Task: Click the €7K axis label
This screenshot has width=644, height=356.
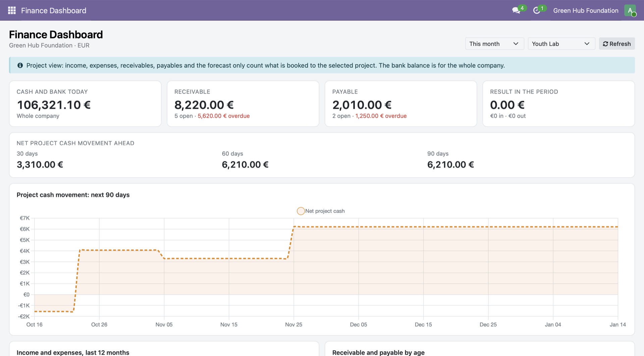Action: [25, 218]
